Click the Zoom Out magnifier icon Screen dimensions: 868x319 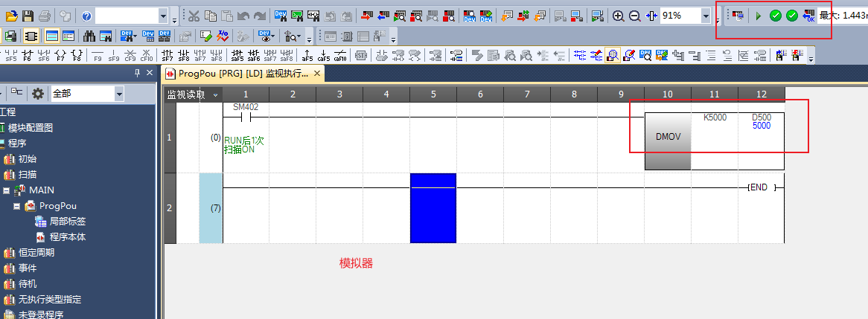635,16
